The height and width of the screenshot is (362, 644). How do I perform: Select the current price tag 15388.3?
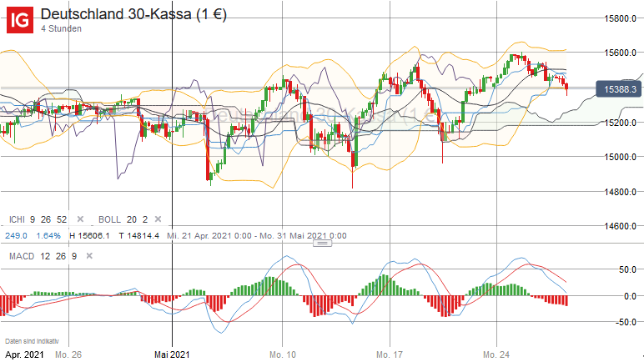(618, 89)
